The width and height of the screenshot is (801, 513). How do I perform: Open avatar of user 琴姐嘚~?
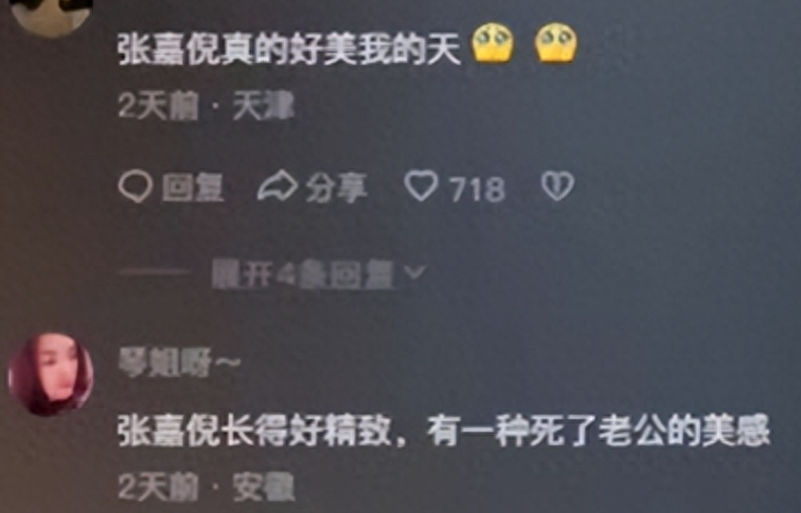51,375
